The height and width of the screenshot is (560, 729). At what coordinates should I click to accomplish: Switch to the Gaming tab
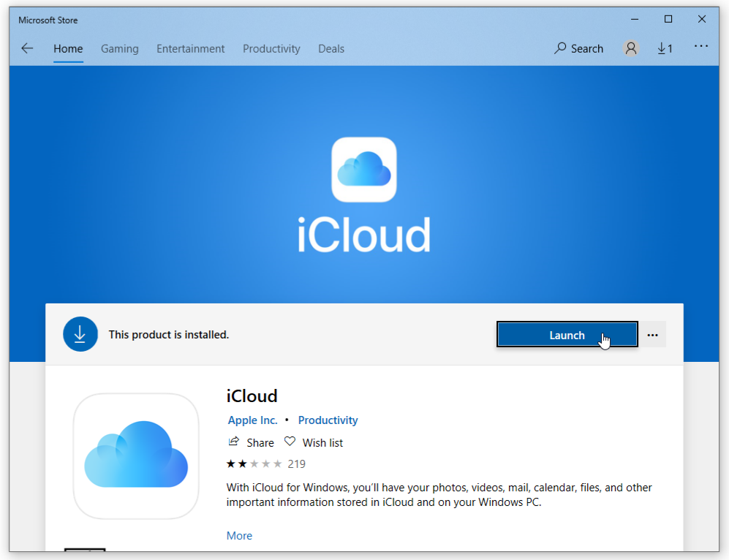[119, 49]
